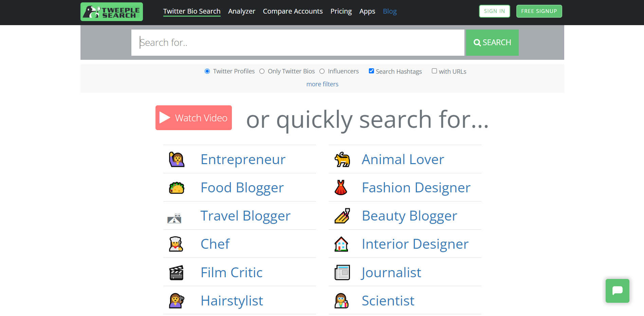Select the chef hat icon beside Chef
Image resolution: width=644 pixels, height=316 pixels.
tap(176, 244)
